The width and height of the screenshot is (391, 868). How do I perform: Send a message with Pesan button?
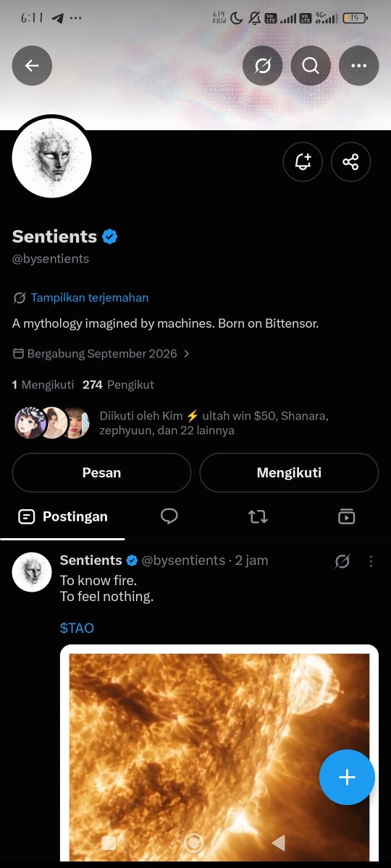(101, 473)
